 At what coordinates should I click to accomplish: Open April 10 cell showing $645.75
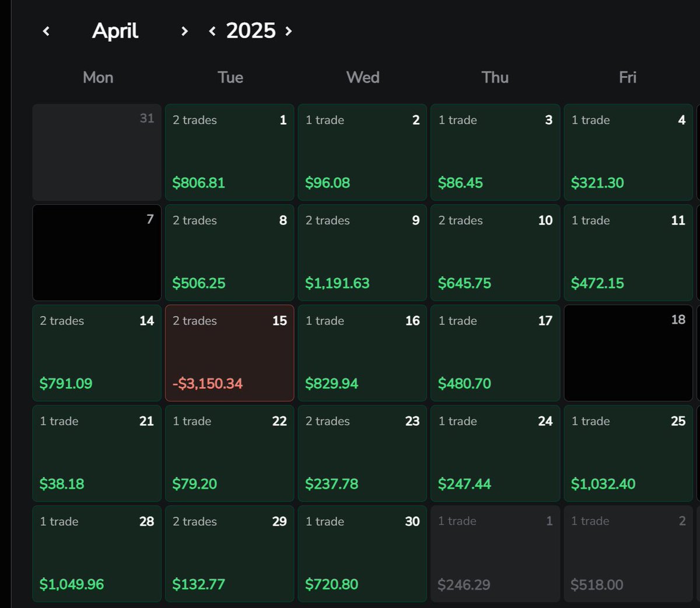pos(495,252)
